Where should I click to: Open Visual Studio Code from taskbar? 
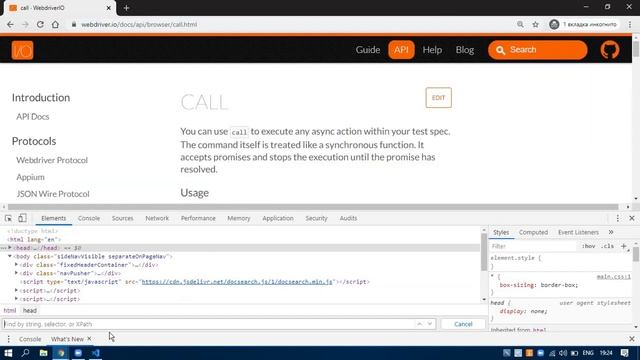[96, 353]
